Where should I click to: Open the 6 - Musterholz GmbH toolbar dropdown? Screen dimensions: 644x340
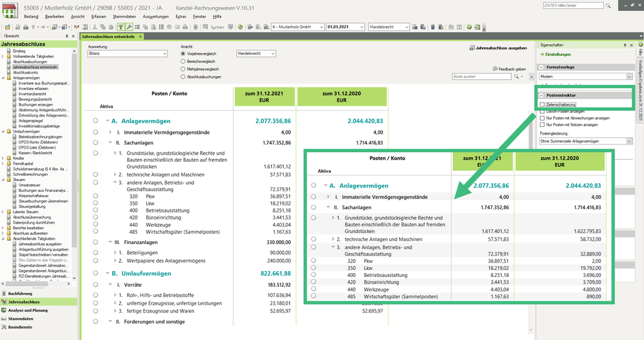point(298,26)
